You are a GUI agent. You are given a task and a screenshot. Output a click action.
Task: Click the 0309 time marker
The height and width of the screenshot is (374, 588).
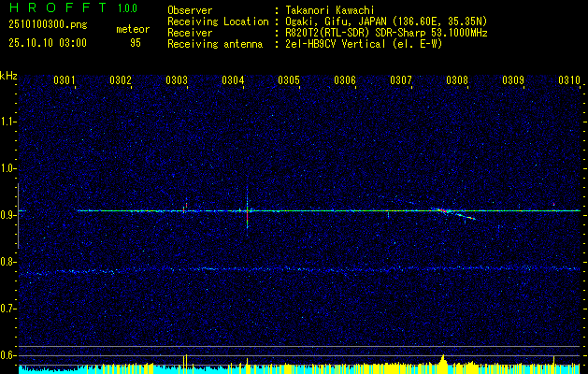pyautogui.click(x=513, y=79)
